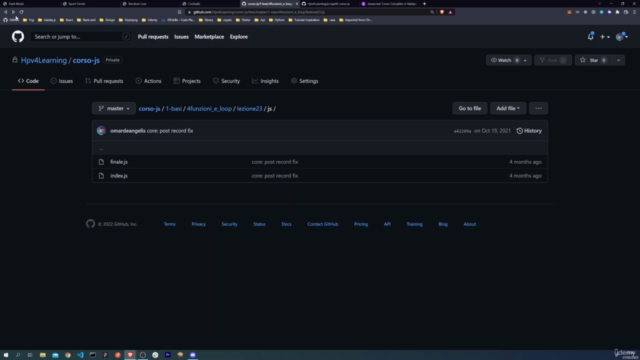Open the Add file dropdown
The image size is (640, 360).
(x=508, y=109)
